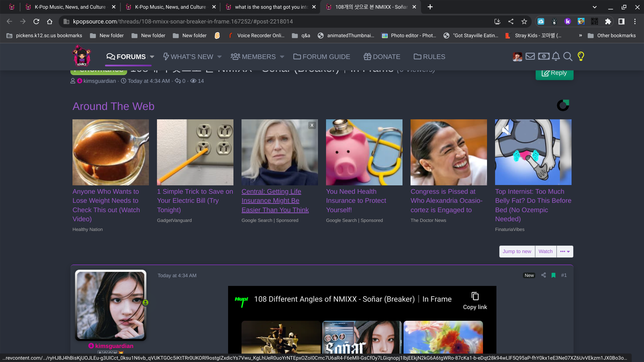Share post #1 via the share icon
Viewport: 644px width, 362px height.
[x=544, y=275]
